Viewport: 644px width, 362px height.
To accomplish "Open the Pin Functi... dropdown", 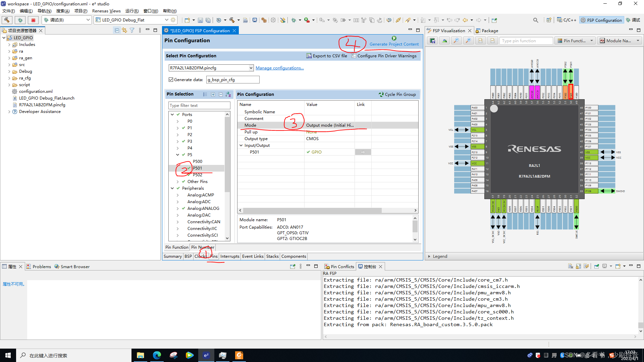I will coord(575,41).
